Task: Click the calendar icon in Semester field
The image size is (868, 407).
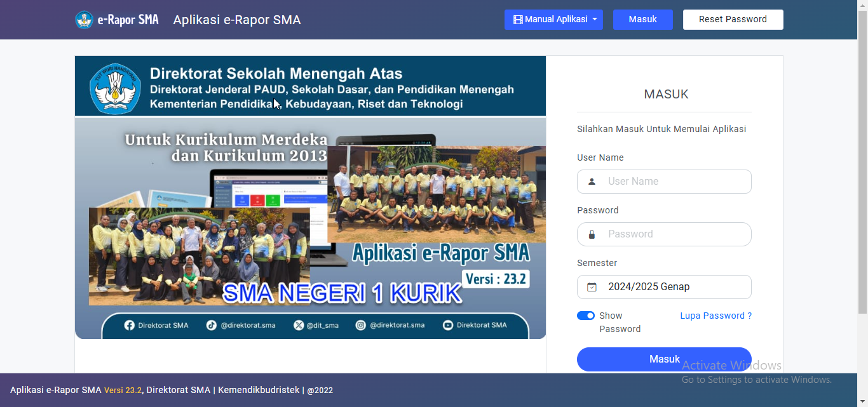Action: point(592,287)
